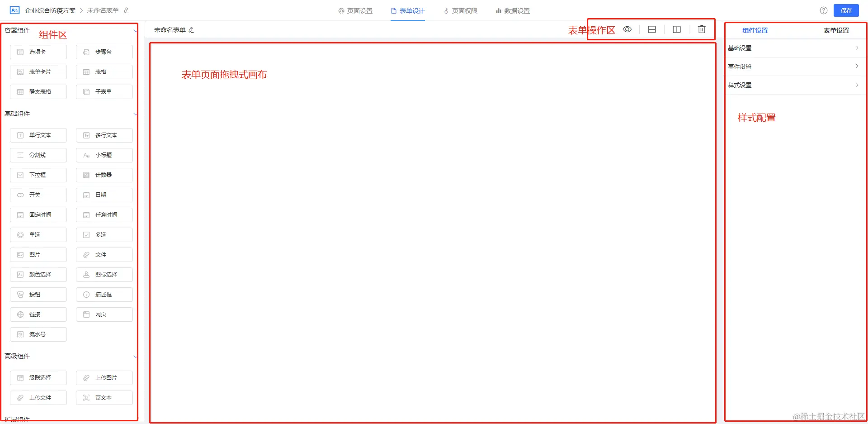Collapse the 容器组件 section
Screen dimensions: 868x424
pyautogui.click(x=135, y=31)
